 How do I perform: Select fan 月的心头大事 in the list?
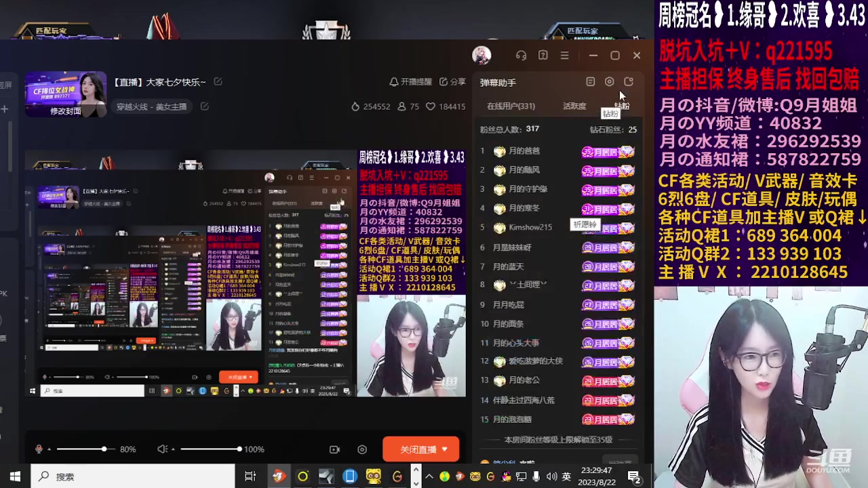pos(516,342)
